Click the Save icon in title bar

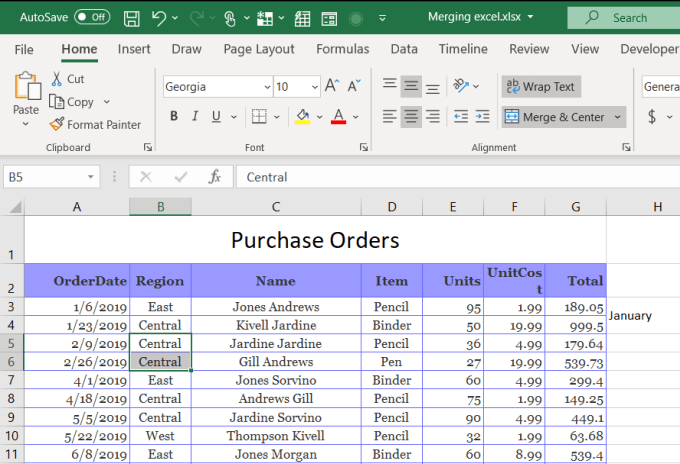click(132, 18)
